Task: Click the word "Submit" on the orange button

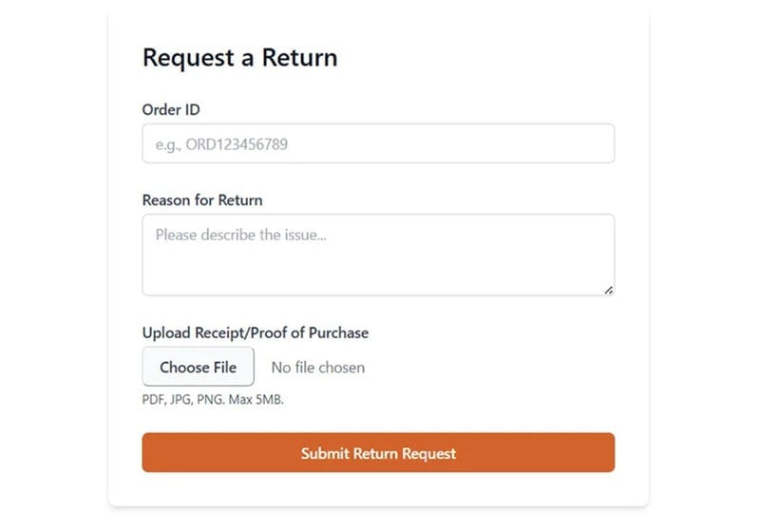Action: click(325, 453)
